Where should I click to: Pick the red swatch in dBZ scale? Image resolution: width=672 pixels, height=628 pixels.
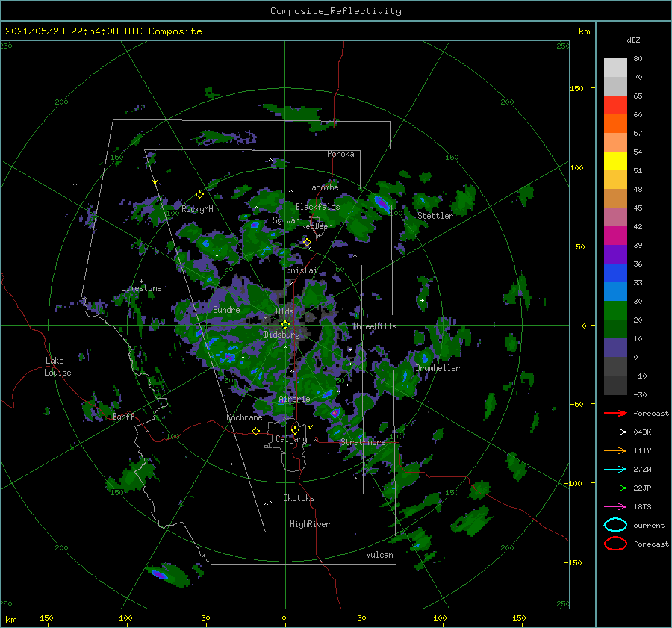click(x=615, y=105)
